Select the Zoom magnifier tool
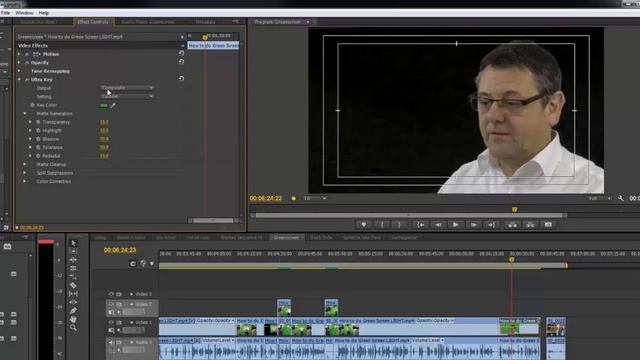Screen dimensions: 640x360 pyautogui.click(x=73, y=327)
